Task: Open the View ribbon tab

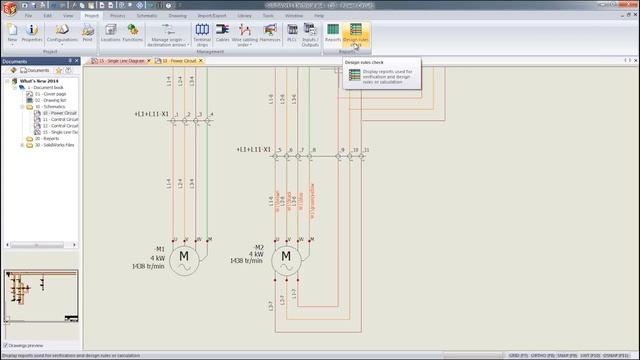Action: tap(68, 16)
